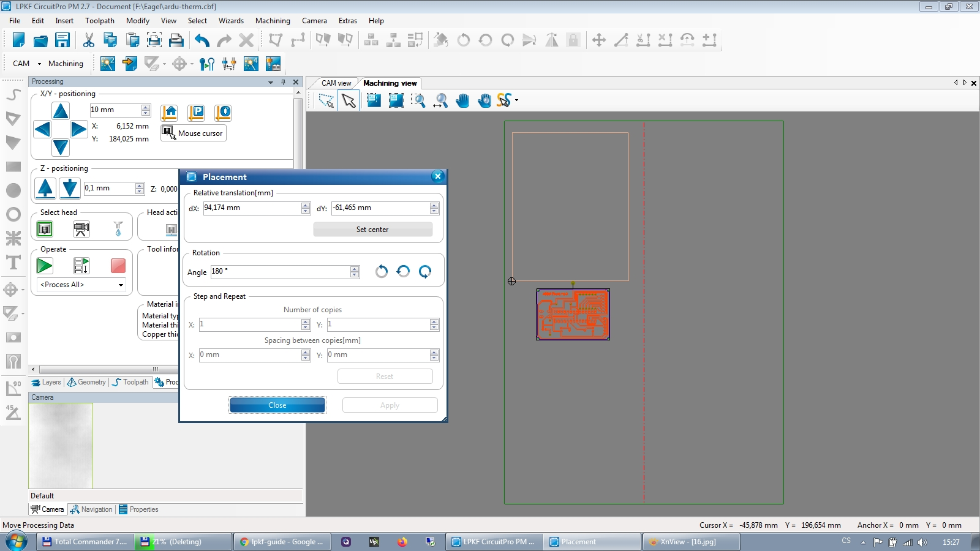980x551 pixels.
Task: Open the CAM toolbar dropdown arrow
Action: pos(39,64)
